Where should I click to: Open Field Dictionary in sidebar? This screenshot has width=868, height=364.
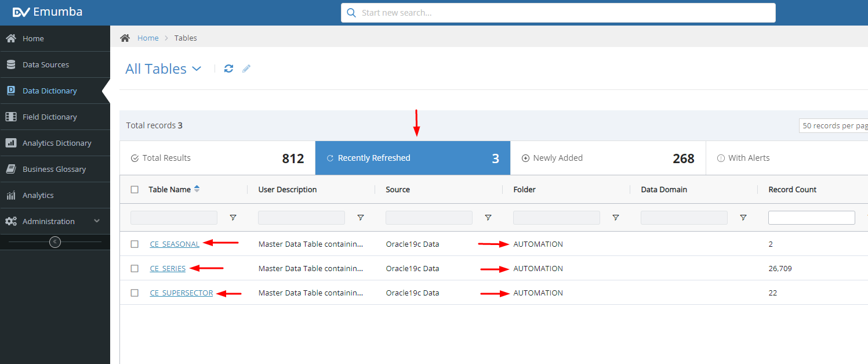[x=55, y=117]
